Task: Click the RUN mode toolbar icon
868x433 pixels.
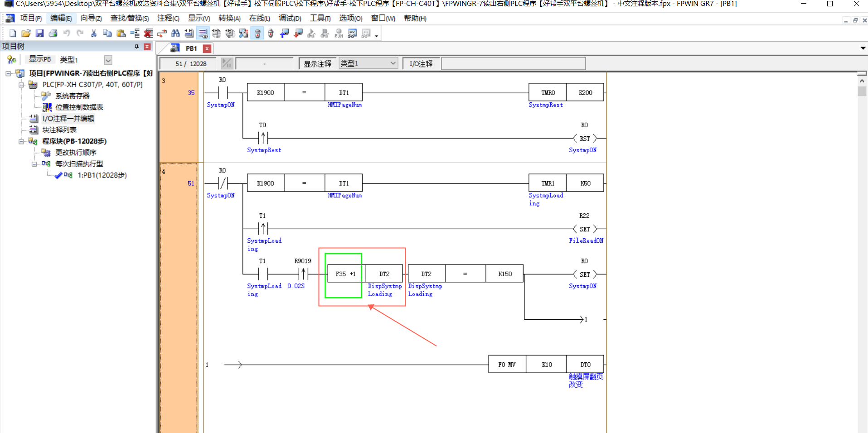Action: pyautogui.click(x=339, y=34)
